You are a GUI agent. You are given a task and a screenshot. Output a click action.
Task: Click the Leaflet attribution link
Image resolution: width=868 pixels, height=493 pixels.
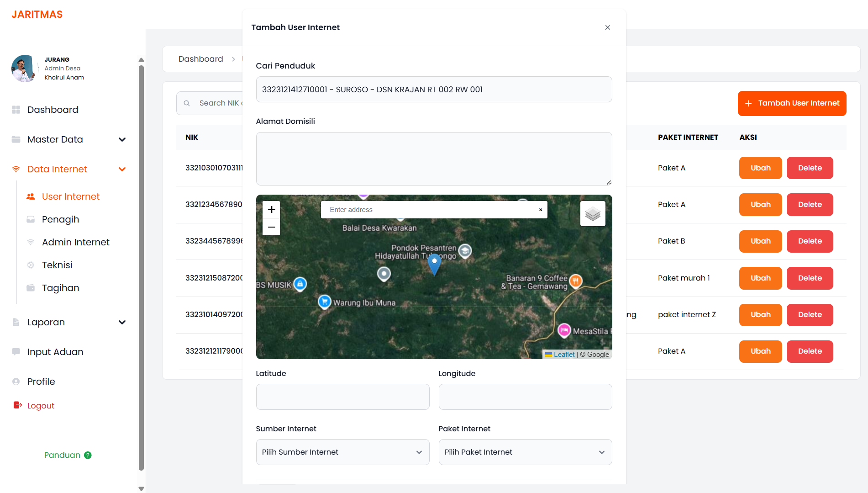tap(564, 355)
